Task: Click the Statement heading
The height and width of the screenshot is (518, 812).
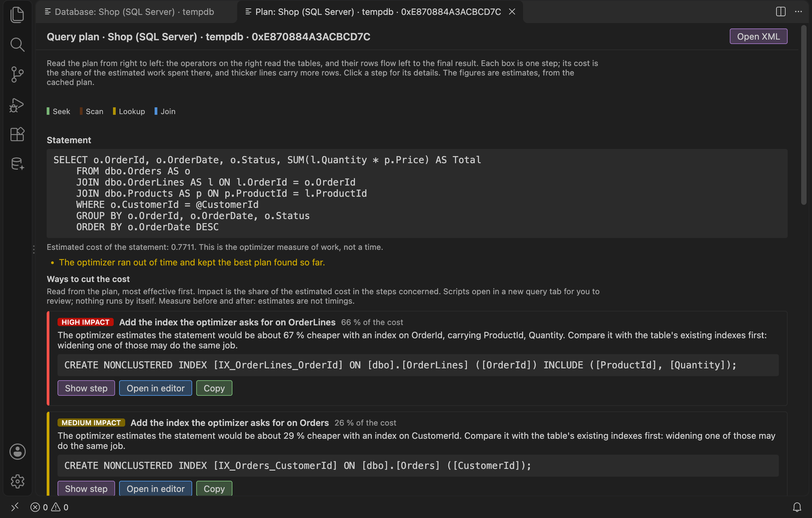Action: (x=69, y=140)
